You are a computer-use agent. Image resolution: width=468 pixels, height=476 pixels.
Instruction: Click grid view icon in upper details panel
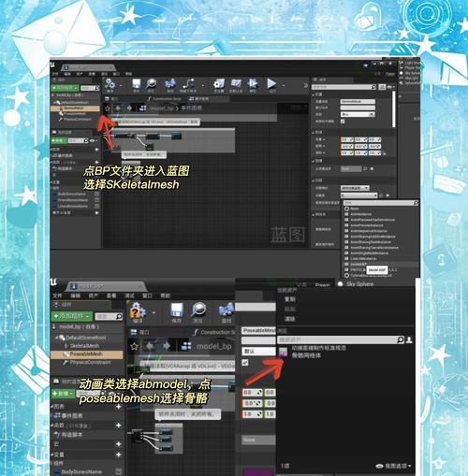click(382, 87)
